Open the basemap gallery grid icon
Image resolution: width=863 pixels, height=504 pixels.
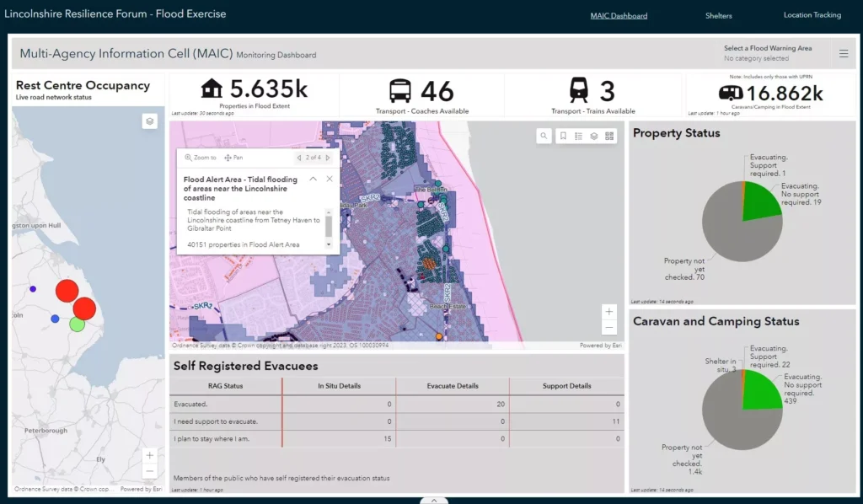coord(609,136)
